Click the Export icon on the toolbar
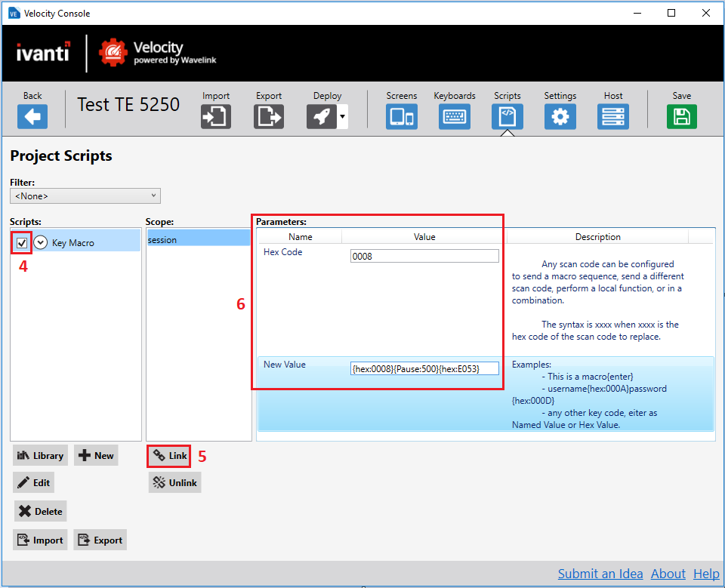Image resolution: width=725 pixels, height=588 pixels. tap(268, 115)
